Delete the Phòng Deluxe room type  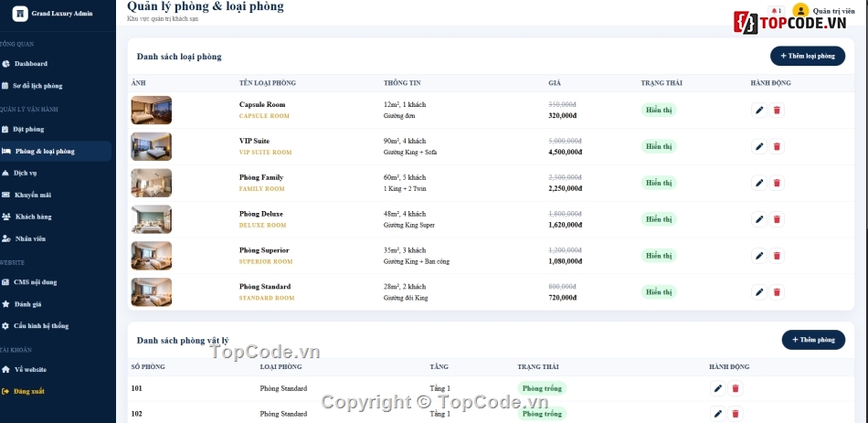point(777,219)
